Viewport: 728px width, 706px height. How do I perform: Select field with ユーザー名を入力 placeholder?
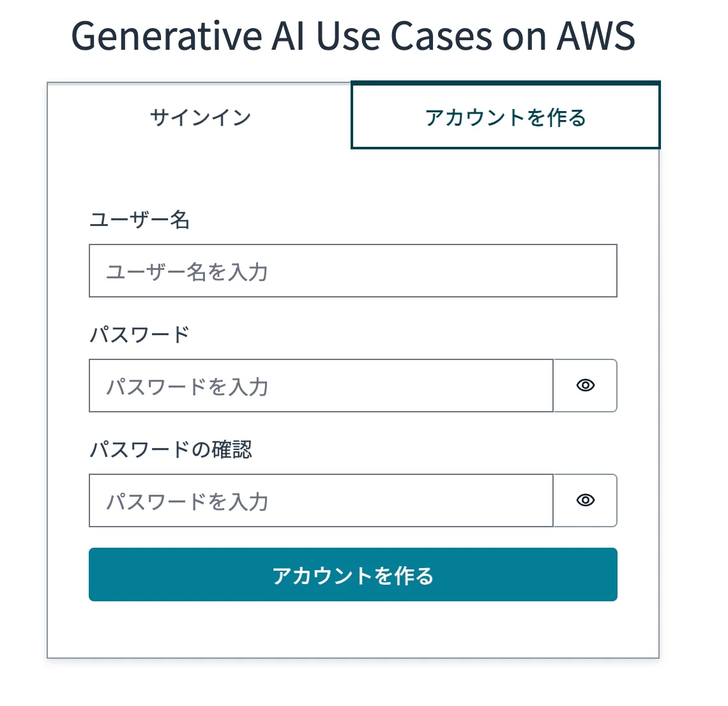(x=353, y=271)
